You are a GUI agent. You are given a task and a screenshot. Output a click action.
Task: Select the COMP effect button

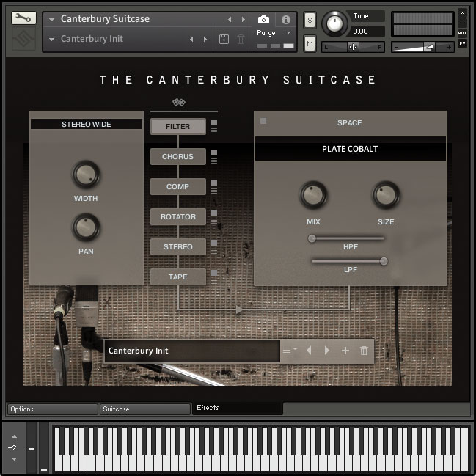(177, 187)
